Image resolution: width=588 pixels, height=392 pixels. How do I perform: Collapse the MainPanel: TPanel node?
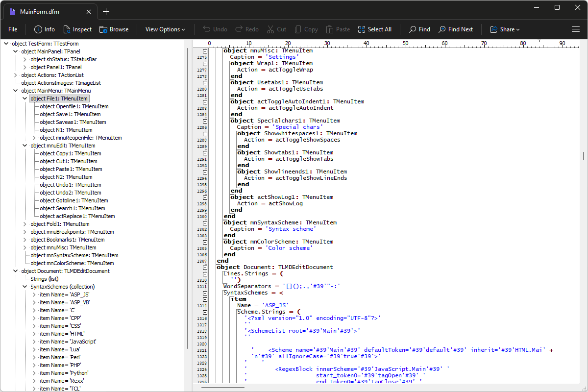tap(16, 51)
